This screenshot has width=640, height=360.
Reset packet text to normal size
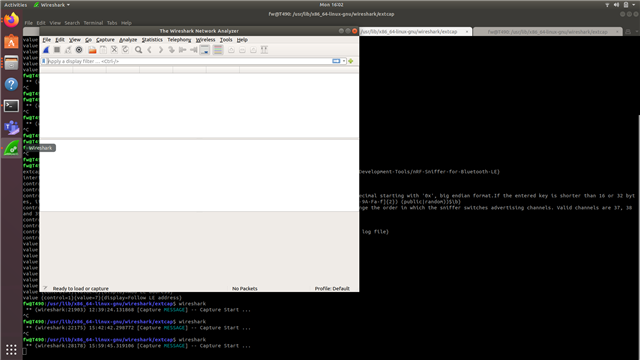(253, 50)
